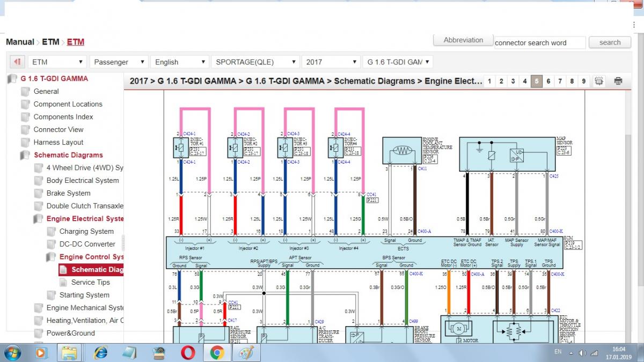Open media player taskbar icon
Image resolution: width=644 pixels, height=362 pixels.
click(41, 352)
